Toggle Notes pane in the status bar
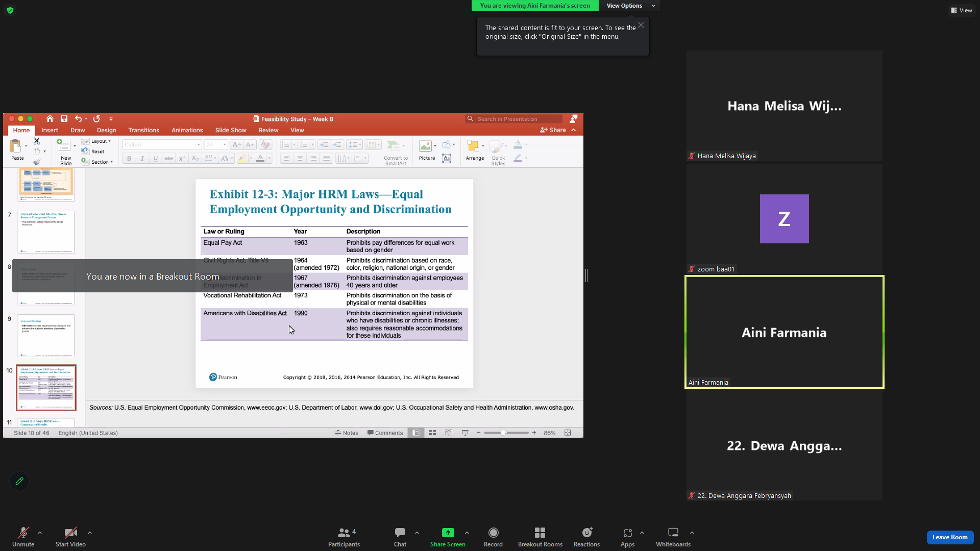The height and width of the screenshot is (551, 980). point(347,433)
